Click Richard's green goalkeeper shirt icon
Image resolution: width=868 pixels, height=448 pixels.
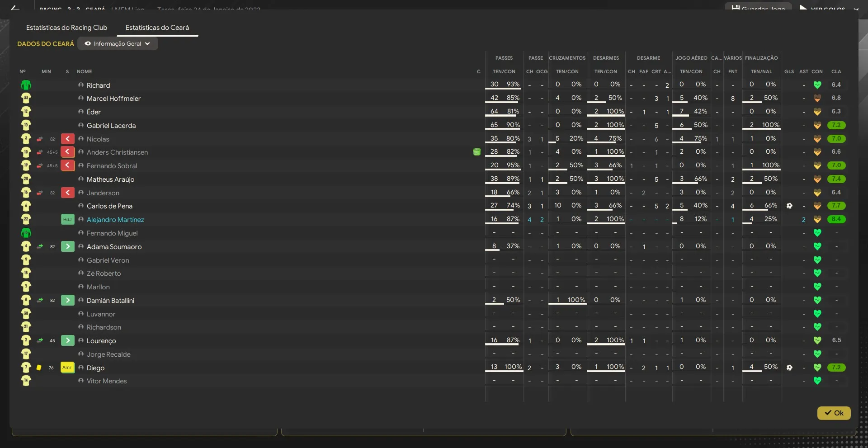click(x=26, y=85)
